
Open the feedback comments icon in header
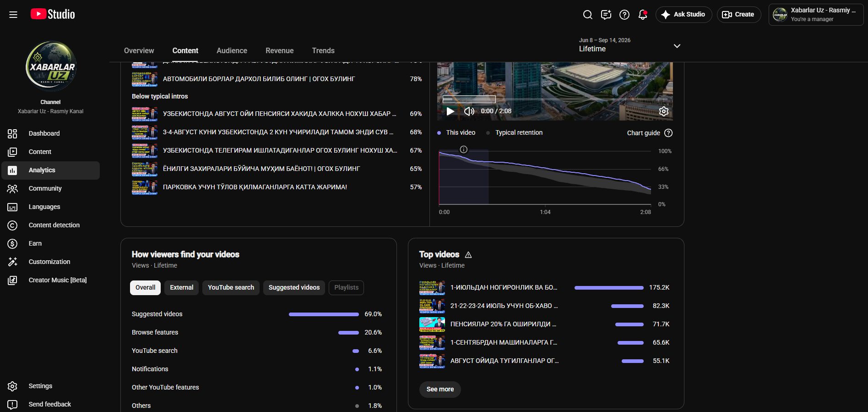pyautogui.click(x=606, y=15)
